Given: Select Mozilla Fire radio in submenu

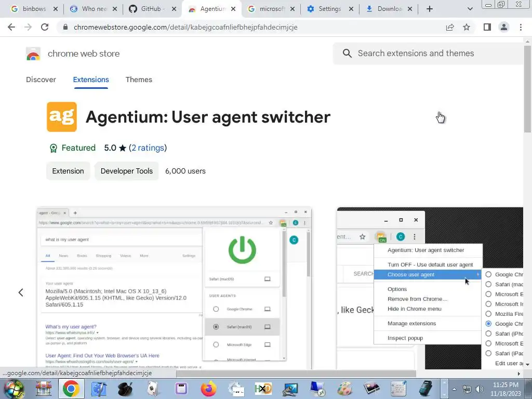Looking at the screenshot, I should pyautogui.click(x=488, y=314).
